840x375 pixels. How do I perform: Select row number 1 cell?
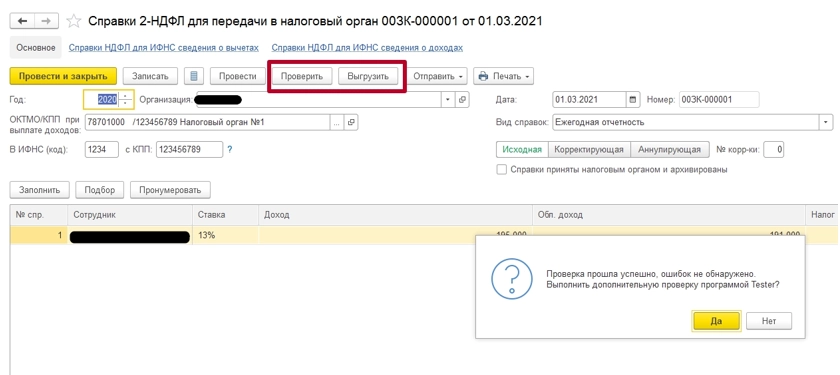click(x=39, y=235)
